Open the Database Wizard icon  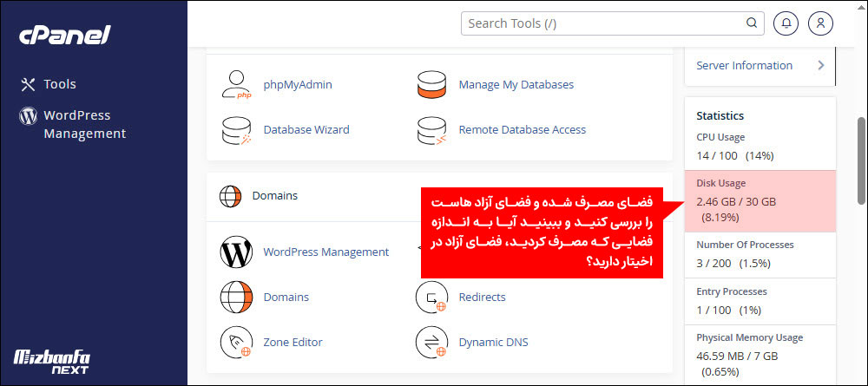(x=236, y=130)
